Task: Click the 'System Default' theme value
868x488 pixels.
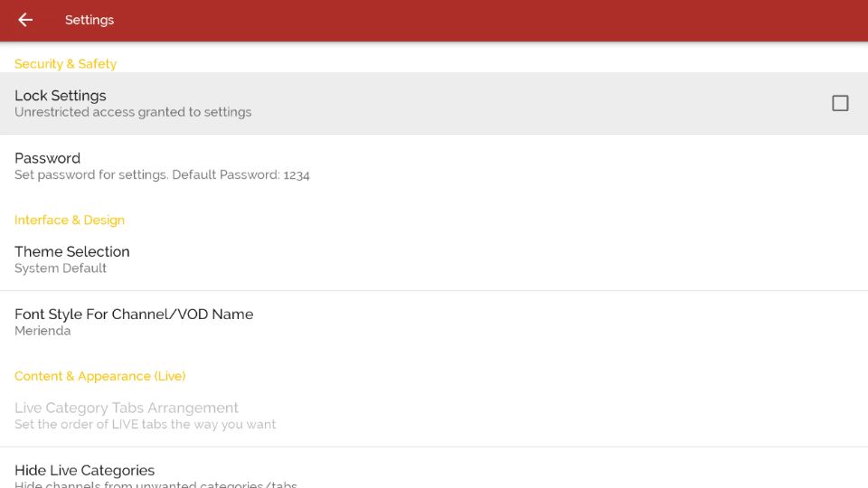Action: click(x=61, y=268)
